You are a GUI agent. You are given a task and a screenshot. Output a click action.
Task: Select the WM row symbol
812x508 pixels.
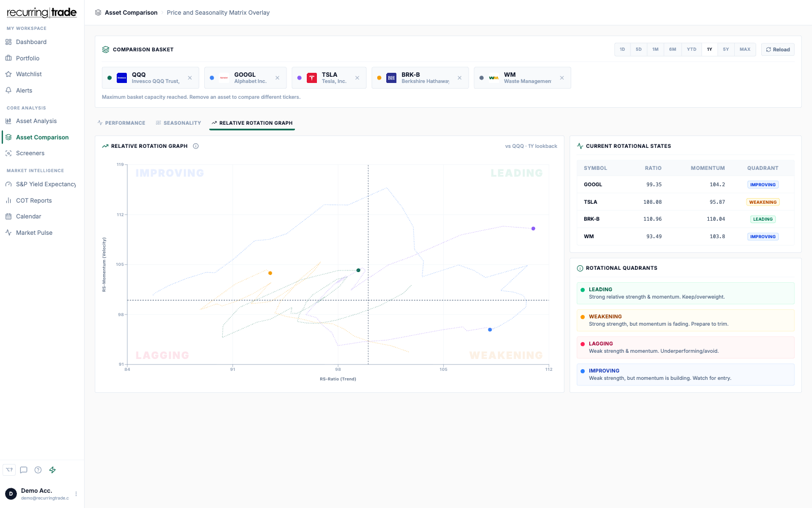point(589,237)
